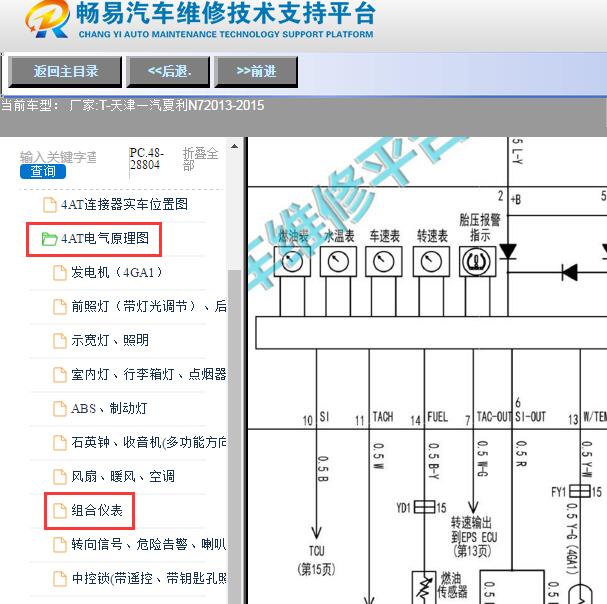
Task: Click the 畅易汽车维修技术支持平台 title
Action: (x=226, y=14)
